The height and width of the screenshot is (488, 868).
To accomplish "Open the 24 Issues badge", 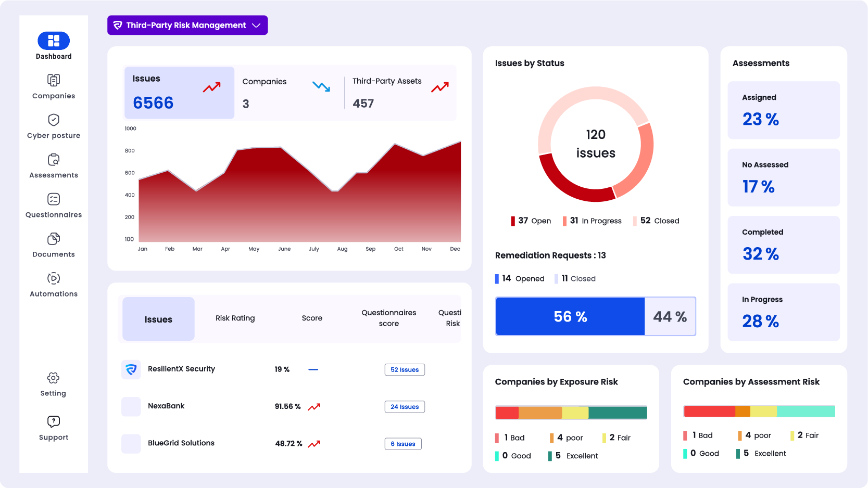I will 405,407.
